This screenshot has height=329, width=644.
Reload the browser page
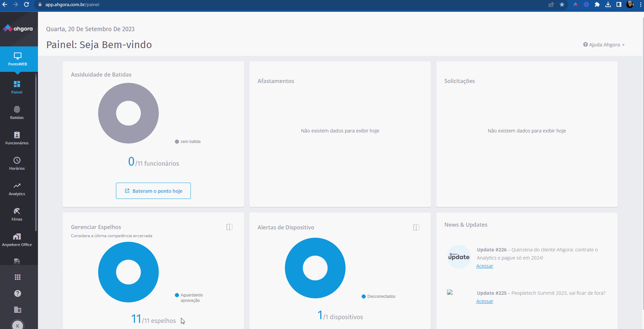coord(26,4)
